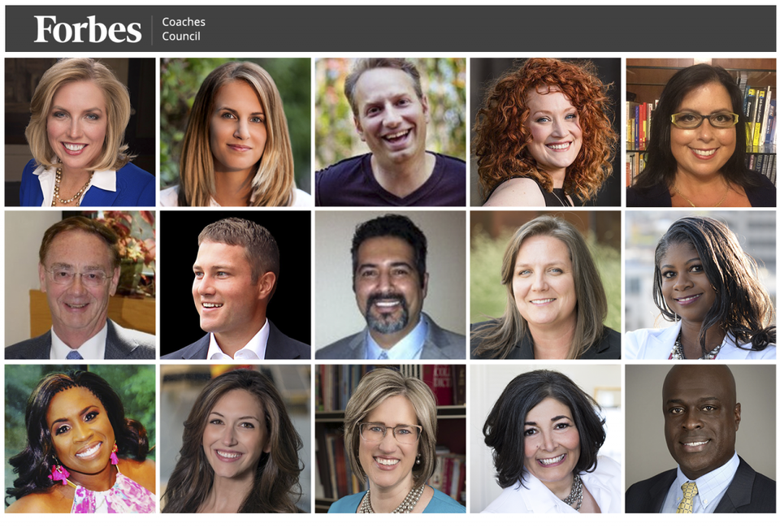Open the photo of woman with curly red hair
This screenshot has height=532, width=780.
(x=545, y=132)
